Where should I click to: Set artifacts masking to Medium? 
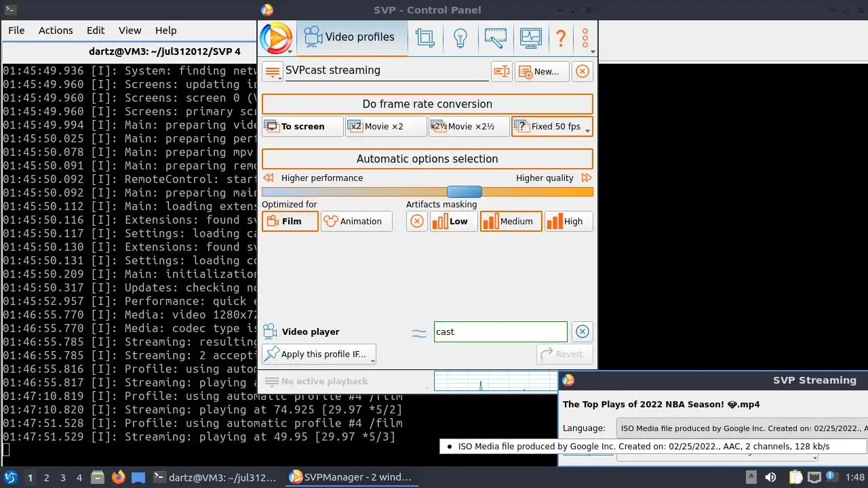coord(511,221)
